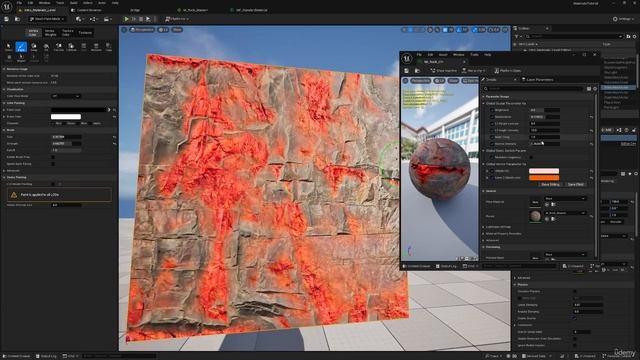Click the Swap colors tool icon
The image size is (640, 360).
(x=34, y=47)
